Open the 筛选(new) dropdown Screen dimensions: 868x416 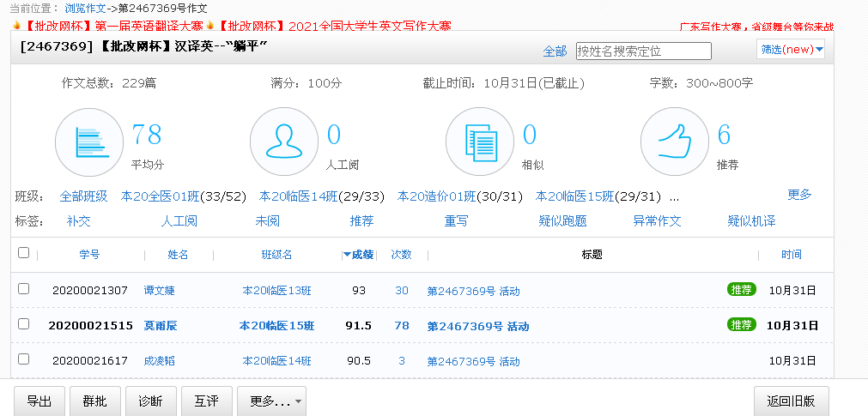pyautogui.click(x=792, y=50)
